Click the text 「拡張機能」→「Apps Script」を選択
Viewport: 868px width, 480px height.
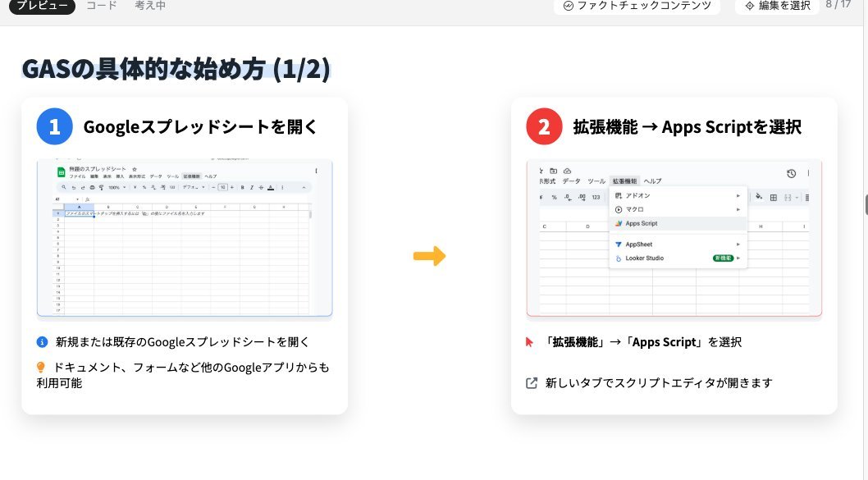(642, 342)
